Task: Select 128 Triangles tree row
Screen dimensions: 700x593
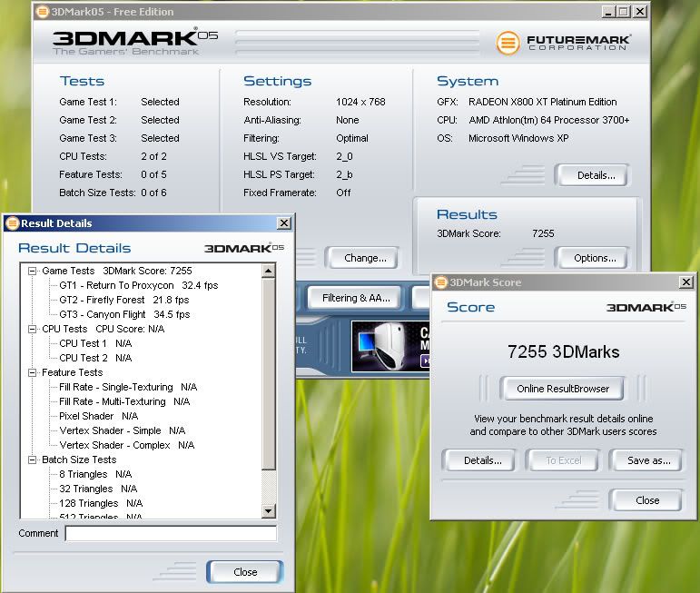Action: [x=101, y=503]
